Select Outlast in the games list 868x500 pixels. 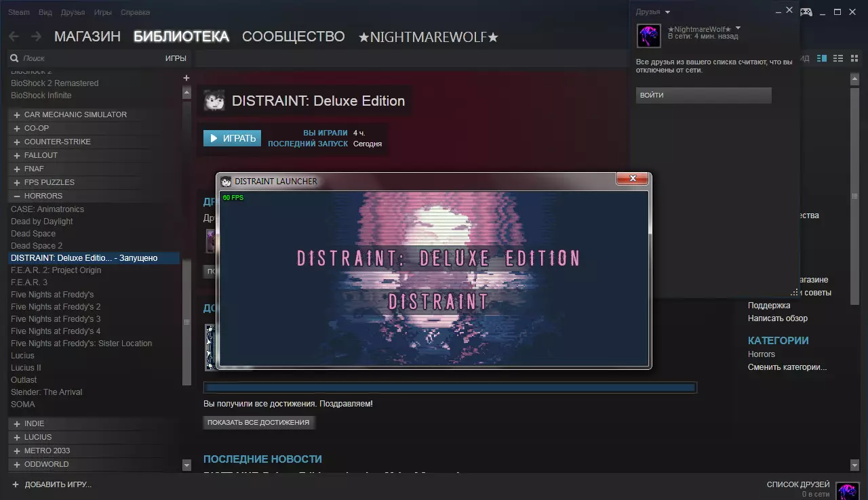pyautogui.click(x=24, y=380)
